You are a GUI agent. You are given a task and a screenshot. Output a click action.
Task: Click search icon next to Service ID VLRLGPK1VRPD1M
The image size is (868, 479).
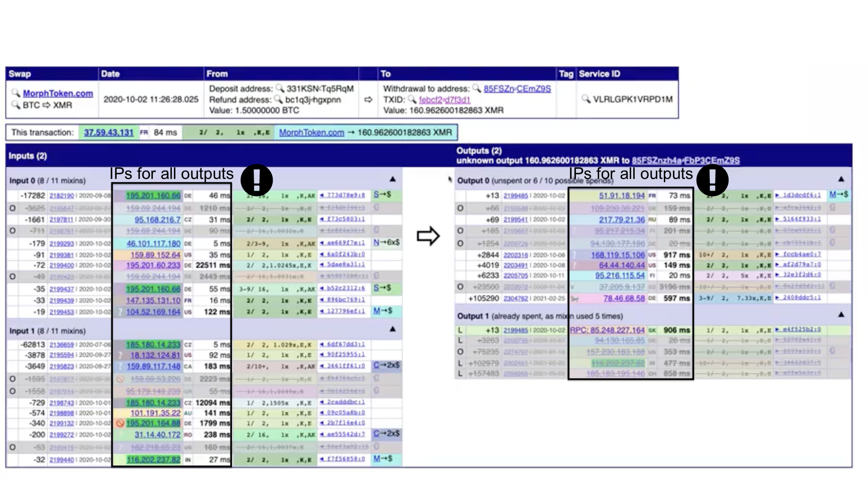(x=586, y=99)
